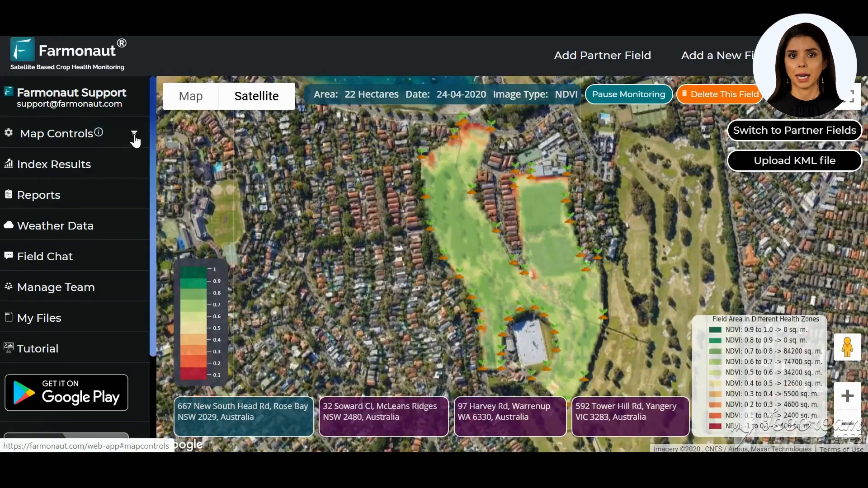Image resolution: width=868 pixels, height=488 pixels.
Task: Click the Index Results chart icon
Action: point(9,163)
